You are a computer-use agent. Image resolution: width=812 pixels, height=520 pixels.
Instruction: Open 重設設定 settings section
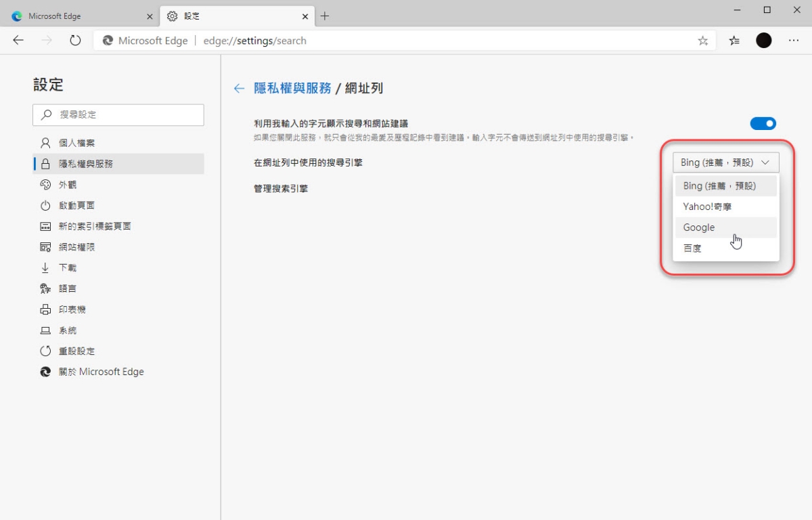click(x=118, y=351)
